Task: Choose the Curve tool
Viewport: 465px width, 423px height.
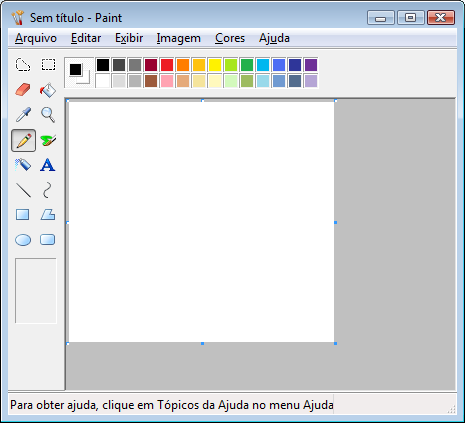Action: pyautogui.click(x=48, y=190)
